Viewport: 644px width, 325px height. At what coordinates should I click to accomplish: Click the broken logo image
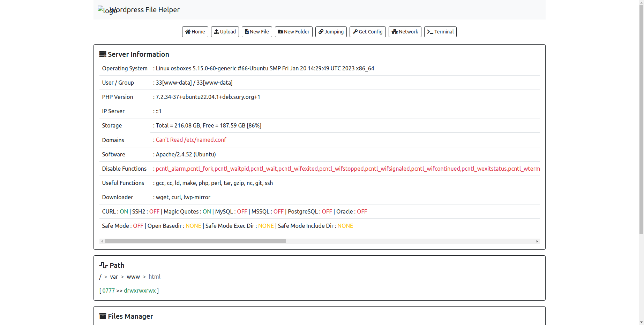103,10
